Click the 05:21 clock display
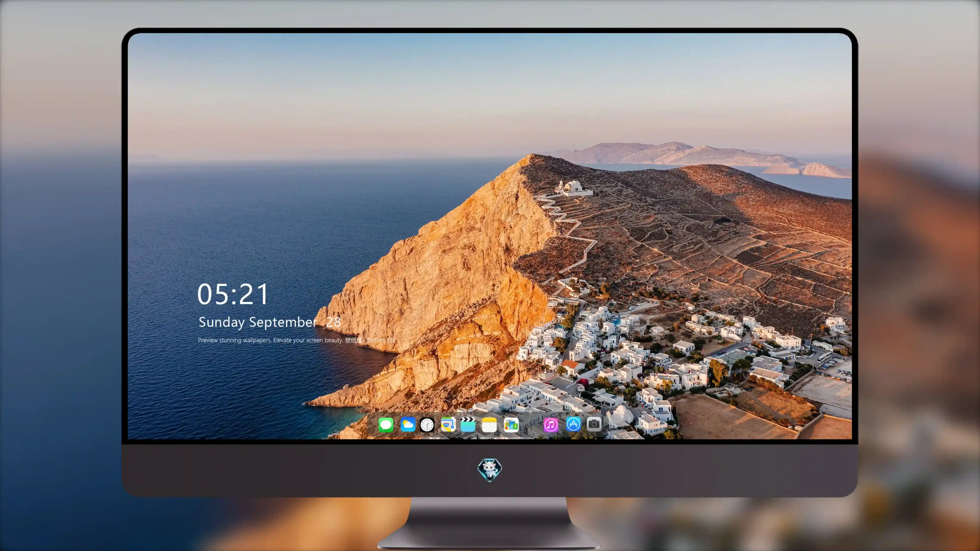980x551 pixels. tap(233, 294)
